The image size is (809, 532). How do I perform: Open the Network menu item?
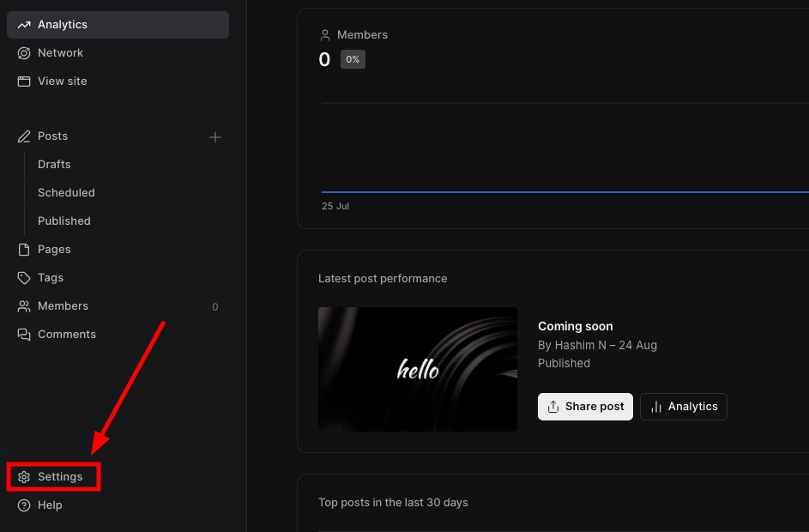click(118, 53)
